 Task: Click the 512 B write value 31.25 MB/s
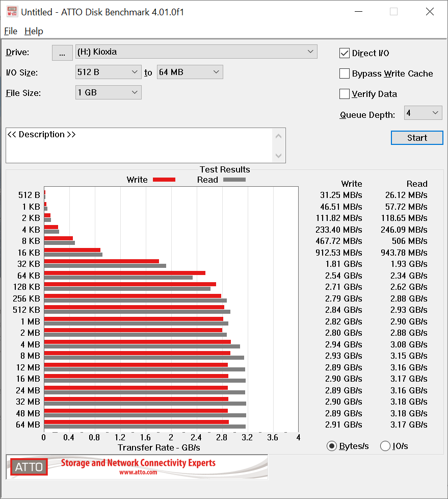[x=341, y=195]
